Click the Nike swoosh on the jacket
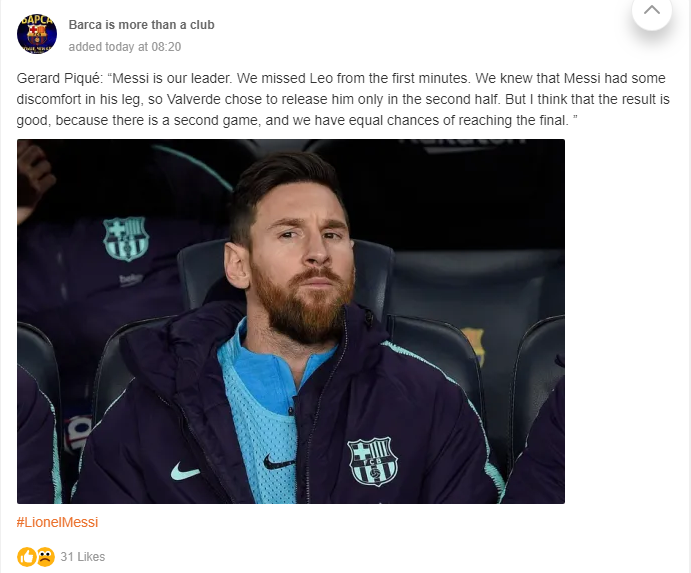691x573 pixels. point(185,470)
